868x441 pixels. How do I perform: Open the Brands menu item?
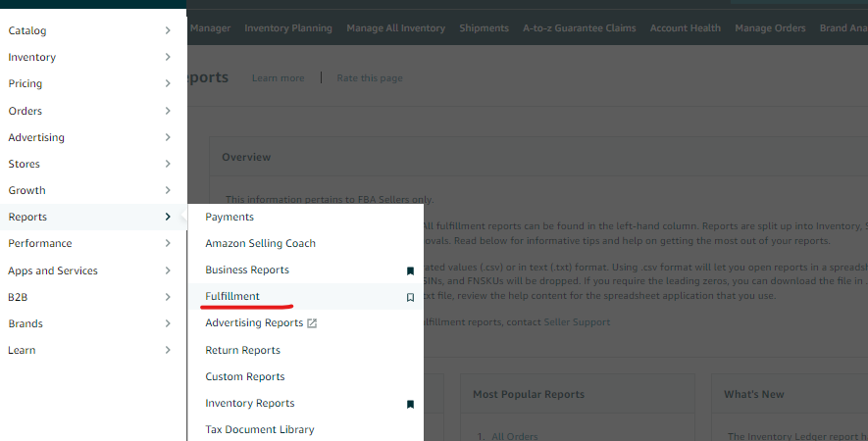click(93, 323)
